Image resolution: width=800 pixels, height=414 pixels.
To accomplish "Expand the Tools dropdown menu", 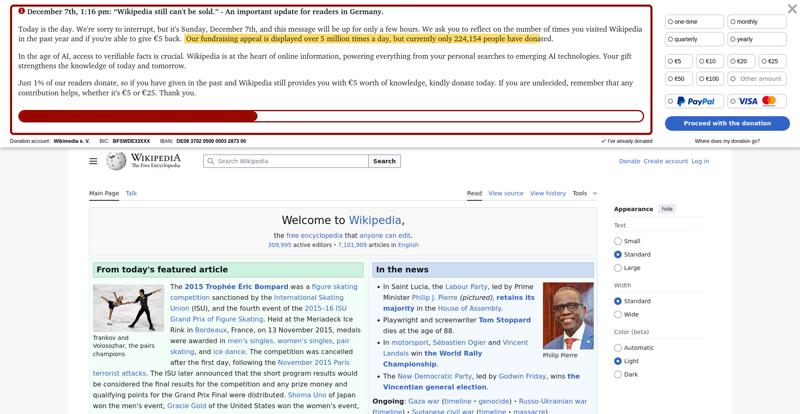I will pos(584,193).
